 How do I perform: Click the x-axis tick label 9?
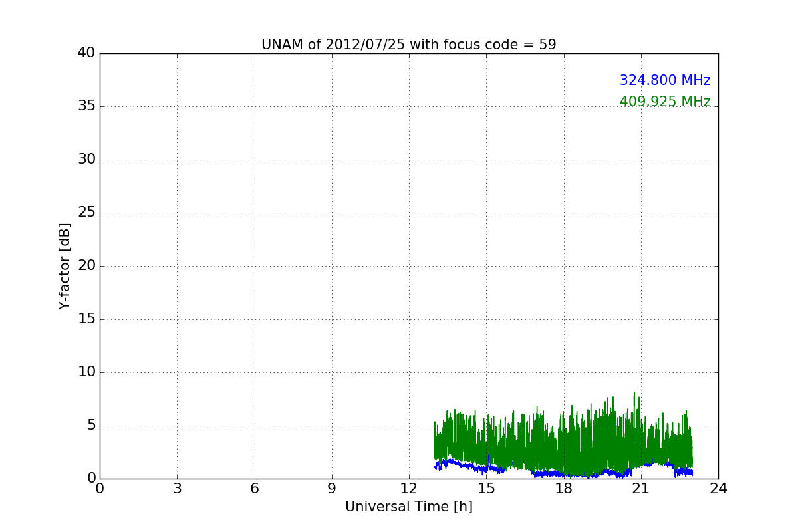coord(332,489)
